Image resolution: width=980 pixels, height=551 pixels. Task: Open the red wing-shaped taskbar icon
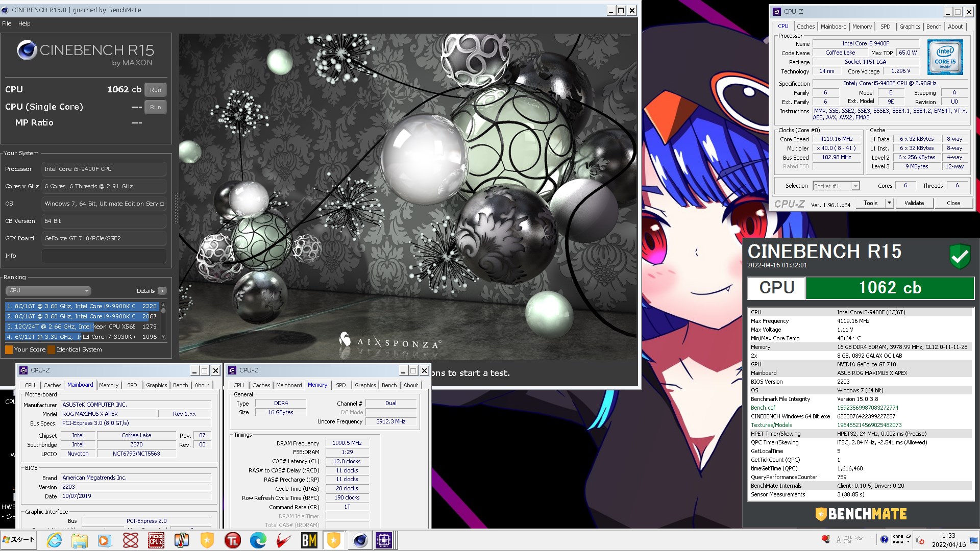tap(284, 540)
